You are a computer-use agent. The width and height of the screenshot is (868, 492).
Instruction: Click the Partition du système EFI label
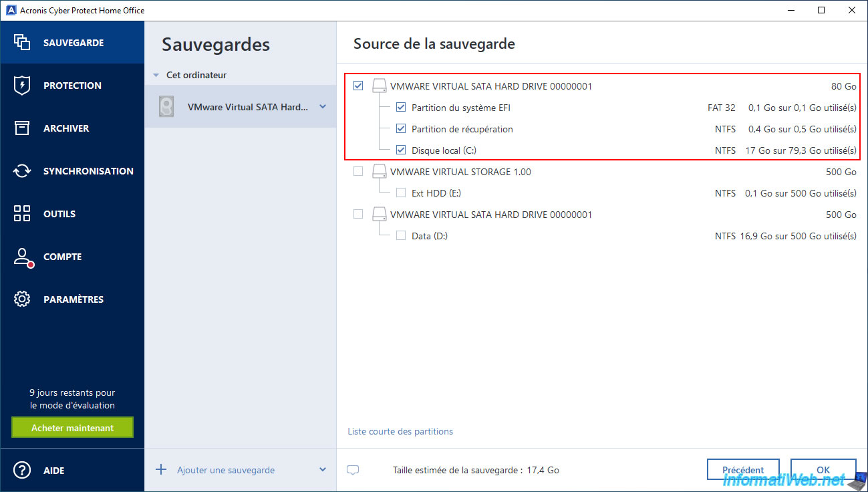click(x=461, y=108)
